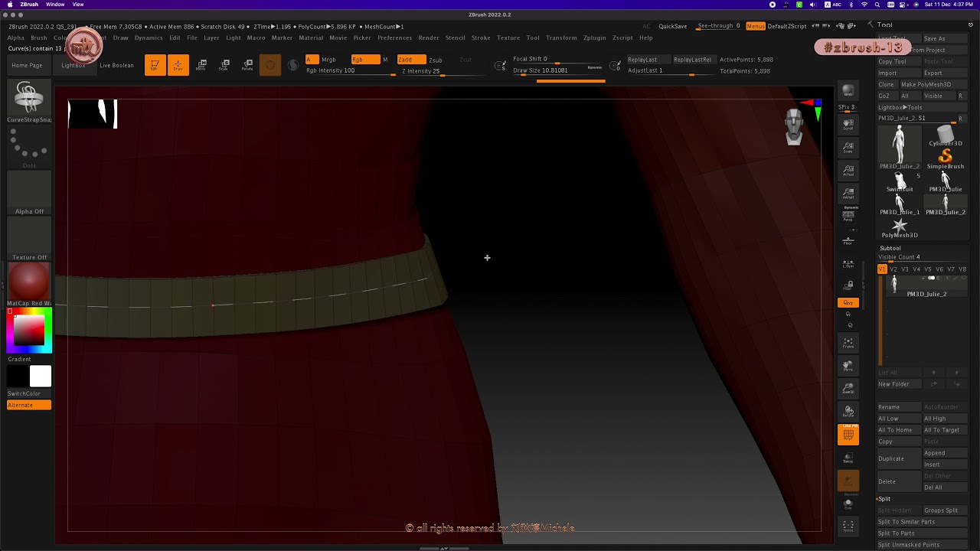Open the Dots stroke selector
The width and height of the screenshot is (980, 551).
click(x=29, y=147)
